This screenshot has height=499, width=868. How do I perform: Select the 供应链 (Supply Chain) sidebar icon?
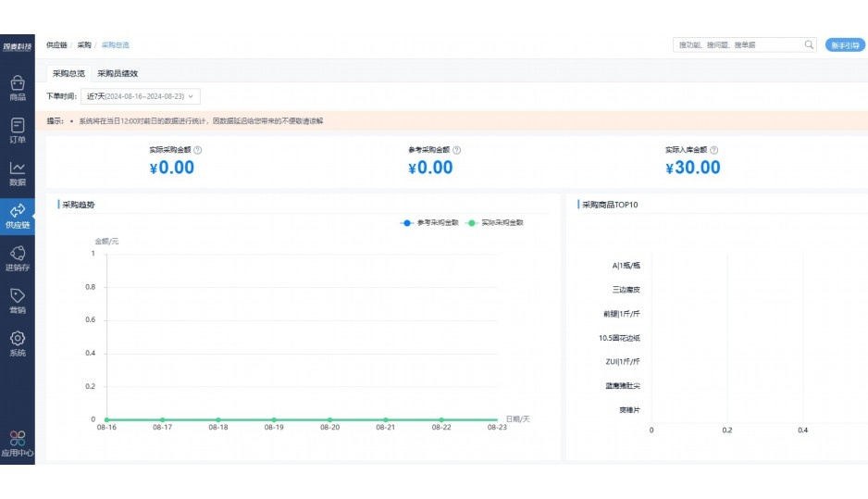[17, 216]
